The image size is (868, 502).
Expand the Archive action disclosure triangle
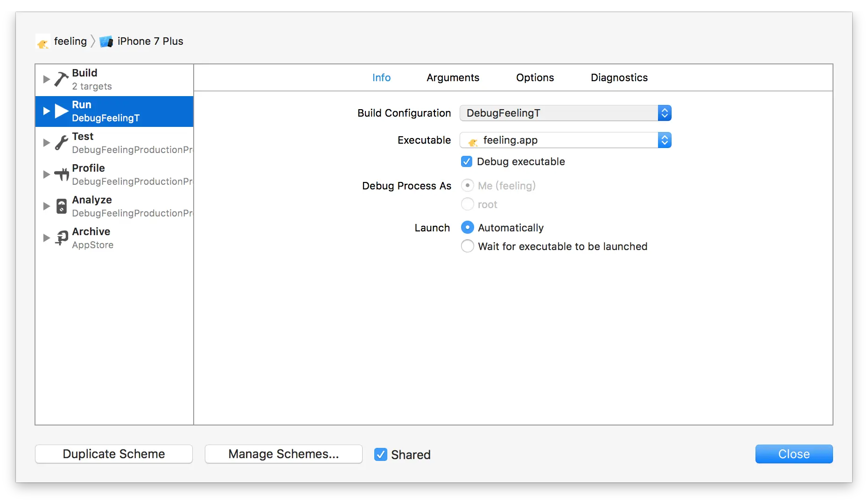click(x=46, y=238)
